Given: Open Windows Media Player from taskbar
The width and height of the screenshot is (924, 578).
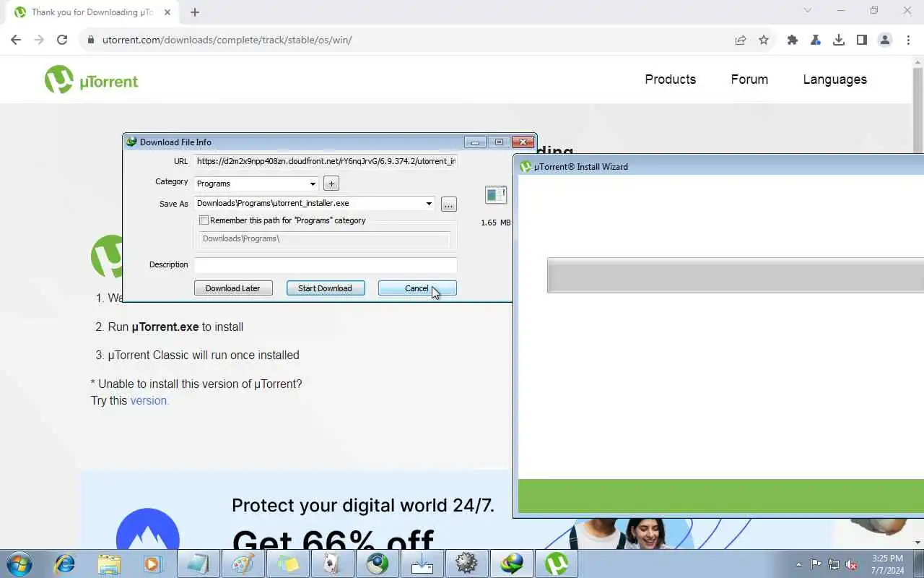Looking at the screenshot, I should pyautogui.click(x=153, y=564).
